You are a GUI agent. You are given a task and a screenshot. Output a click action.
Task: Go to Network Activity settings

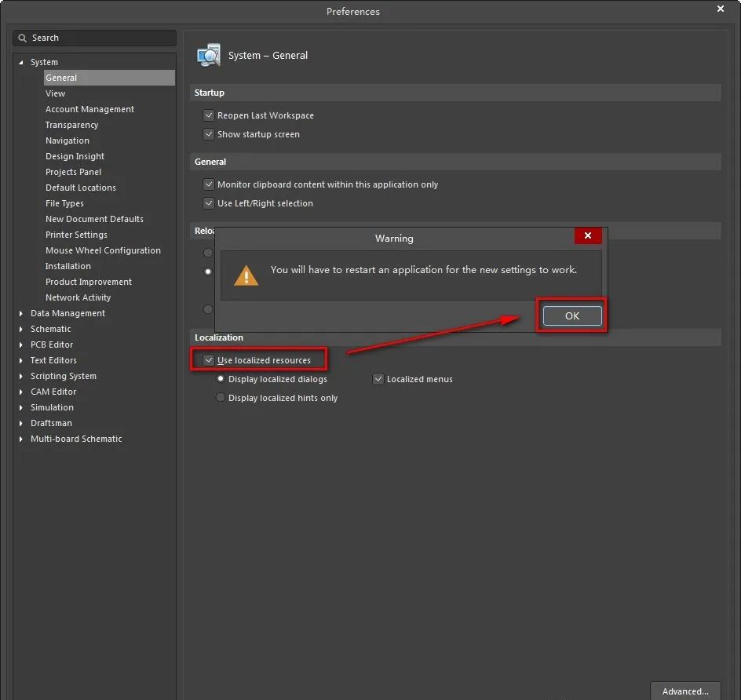(x=78, y=297)
